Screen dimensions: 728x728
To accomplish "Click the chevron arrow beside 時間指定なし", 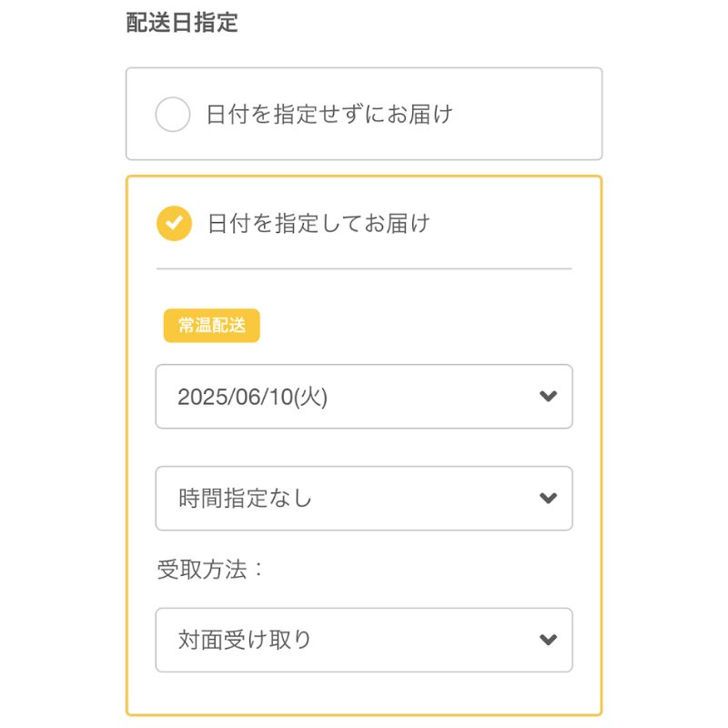I will click(x=549, y=498).
